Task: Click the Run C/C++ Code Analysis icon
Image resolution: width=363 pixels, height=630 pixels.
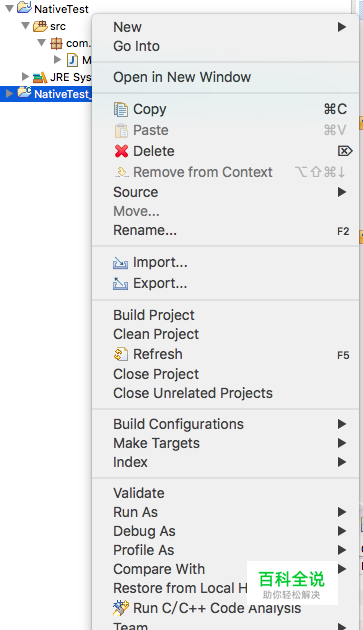Action: [121, 608]
